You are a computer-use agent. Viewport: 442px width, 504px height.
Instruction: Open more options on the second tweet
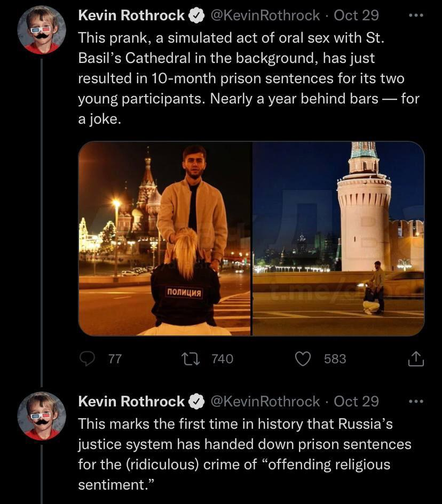415,401
